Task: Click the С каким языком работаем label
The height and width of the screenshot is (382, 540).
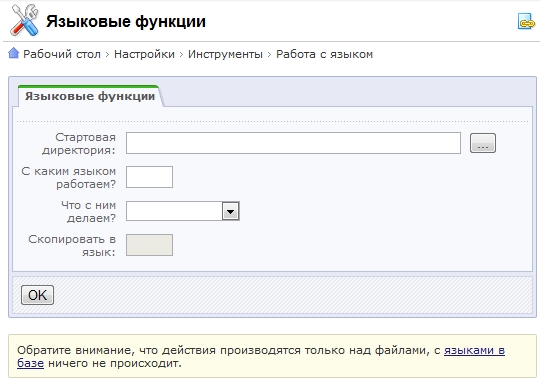Action: click(x=69, y=178)
